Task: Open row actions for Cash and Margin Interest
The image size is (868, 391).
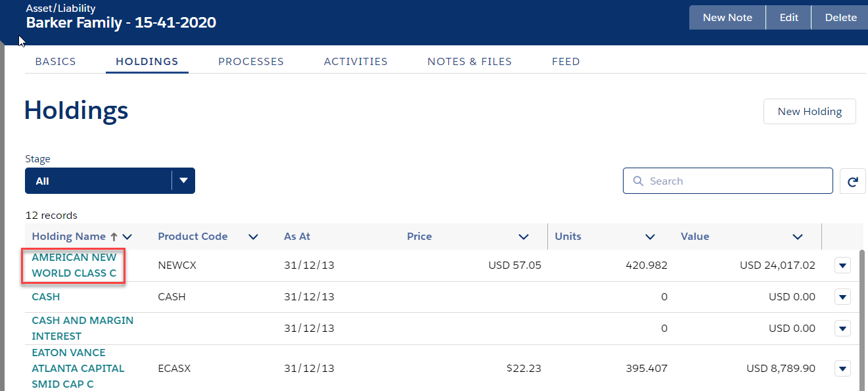Action: (842, 328)
